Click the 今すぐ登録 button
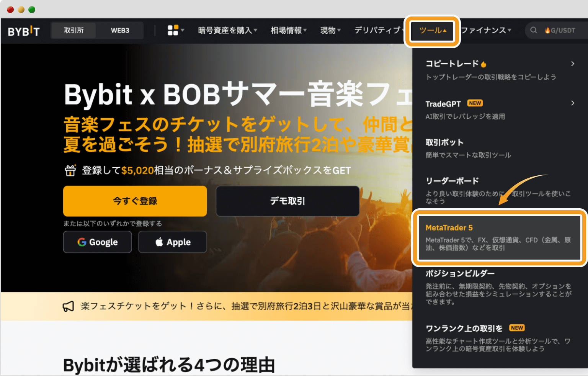Screen dimensions: 588x376 point(135,201)
